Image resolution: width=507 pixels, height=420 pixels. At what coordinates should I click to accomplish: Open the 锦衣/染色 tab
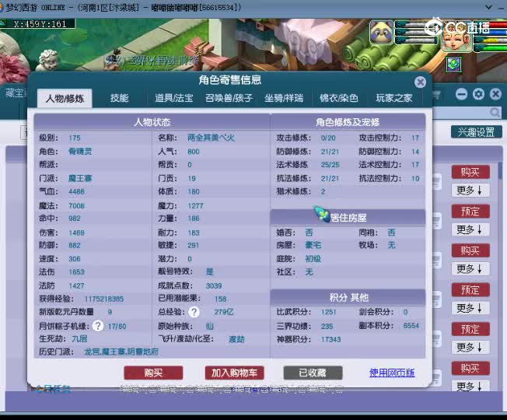click(338, 98)
